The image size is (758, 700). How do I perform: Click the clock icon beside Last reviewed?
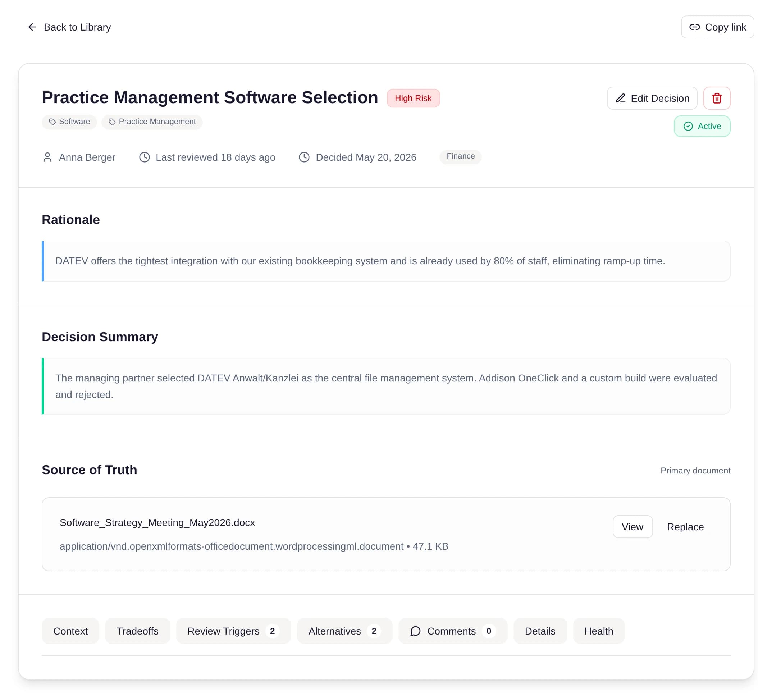pyautogui.click(x=144, y=157)
